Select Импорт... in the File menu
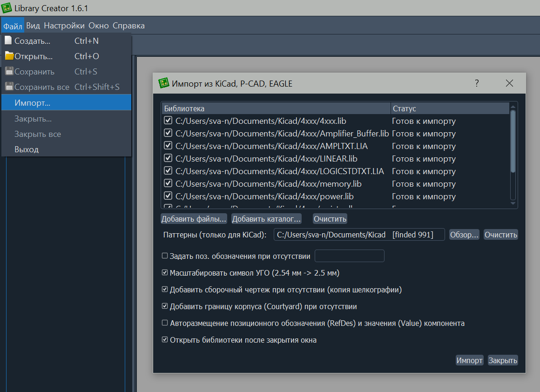Screen dimensions: 540x392 click(33, 103)
